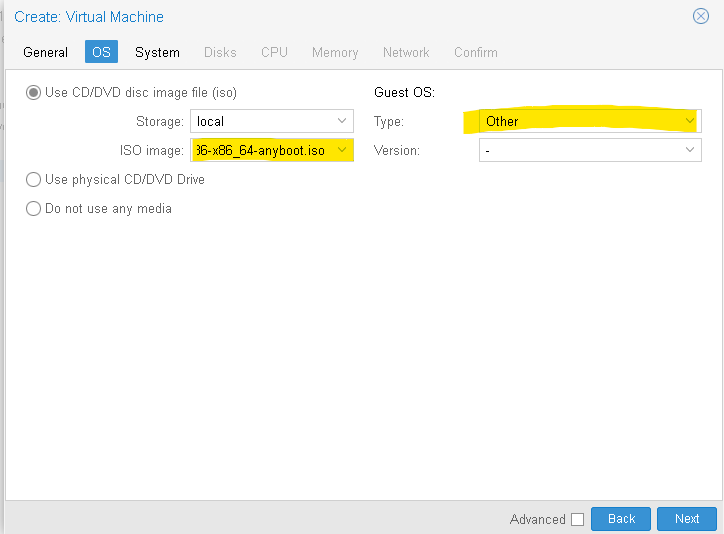This screenshot has width=724, height=534.
Task: Click the active OS tab
Action: point(101,52)
